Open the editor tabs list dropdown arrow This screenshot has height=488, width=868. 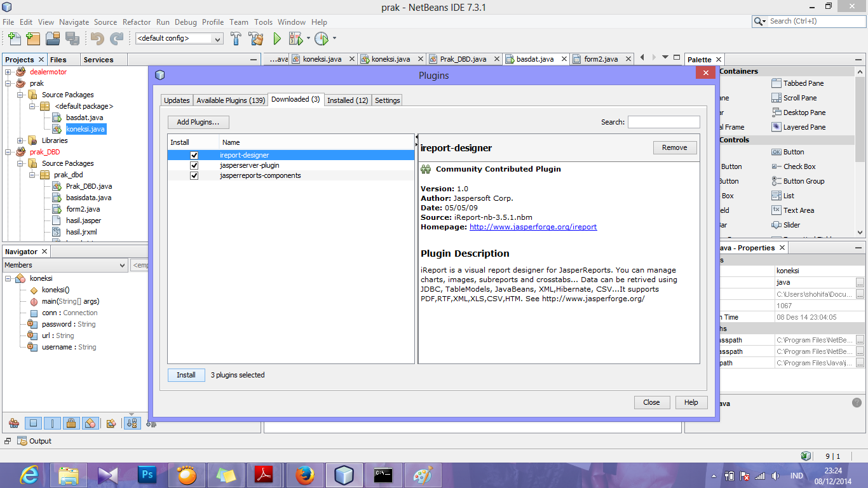[665, 57]
